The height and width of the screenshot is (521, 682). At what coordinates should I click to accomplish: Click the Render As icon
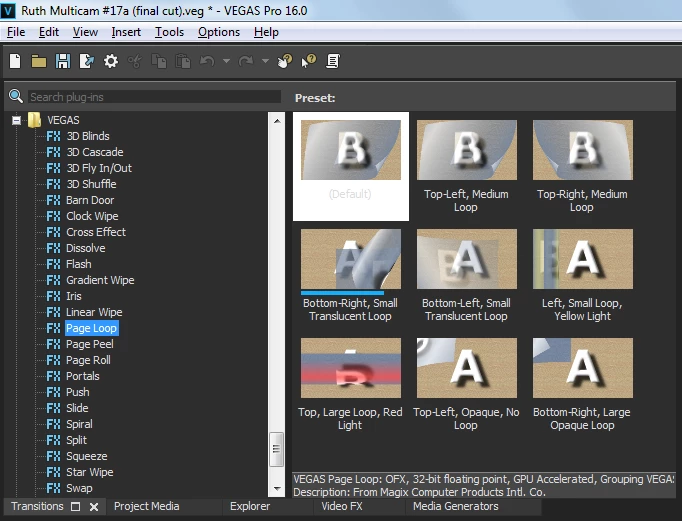(87, 61)
